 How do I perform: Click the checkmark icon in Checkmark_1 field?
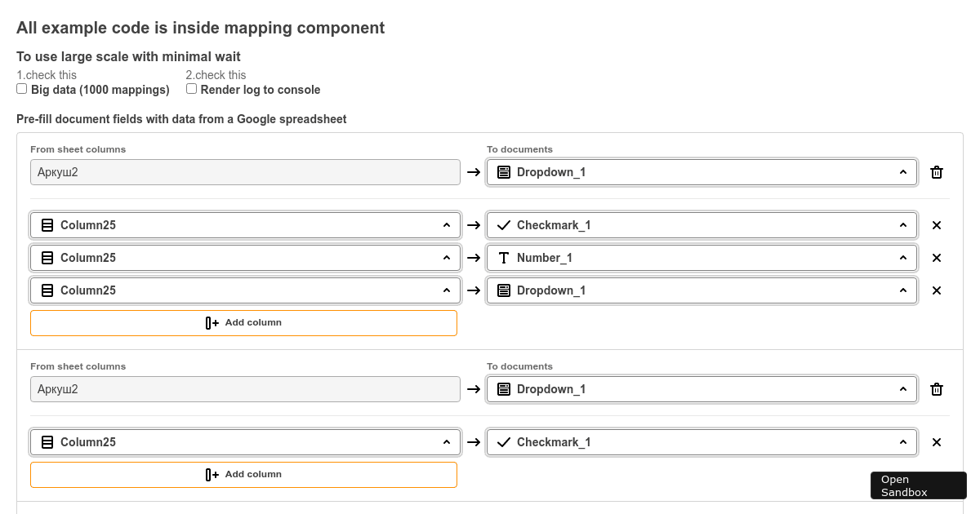point(503,225)
